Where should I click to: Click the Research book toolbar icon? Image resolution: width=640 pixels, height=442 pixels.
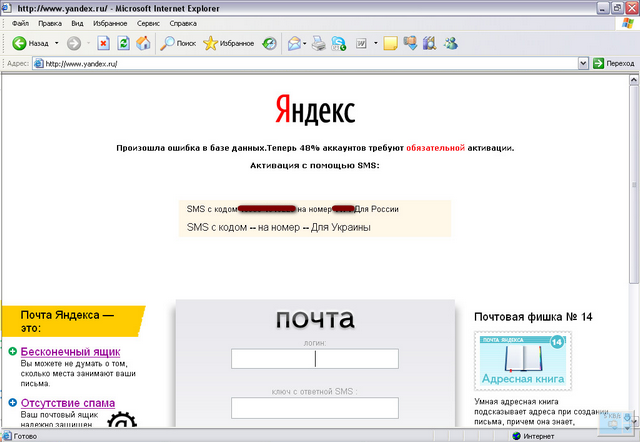(429, 43)
